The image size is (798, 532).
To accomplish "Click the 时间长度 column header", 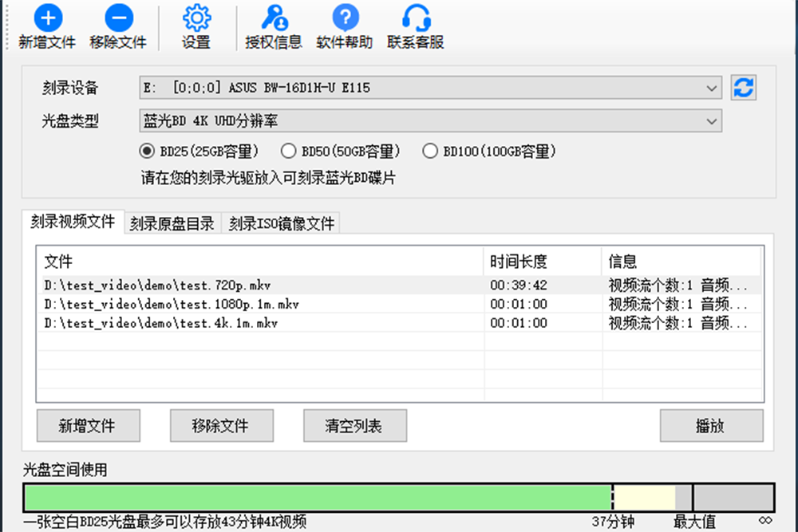I will pyautogui.click(x=519, y=262).
